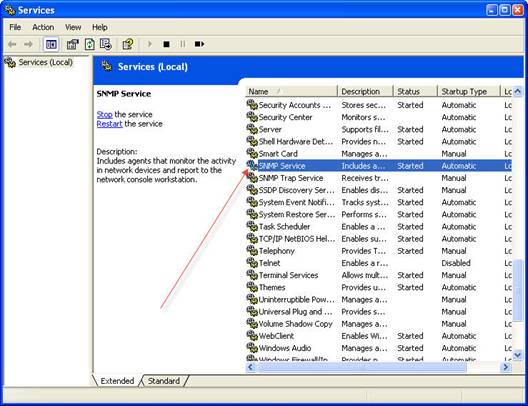Viewport: 528px width, 406px height.
Task: Click the horizontal scrollbar right arrow
Action: (x=506, y=367)
